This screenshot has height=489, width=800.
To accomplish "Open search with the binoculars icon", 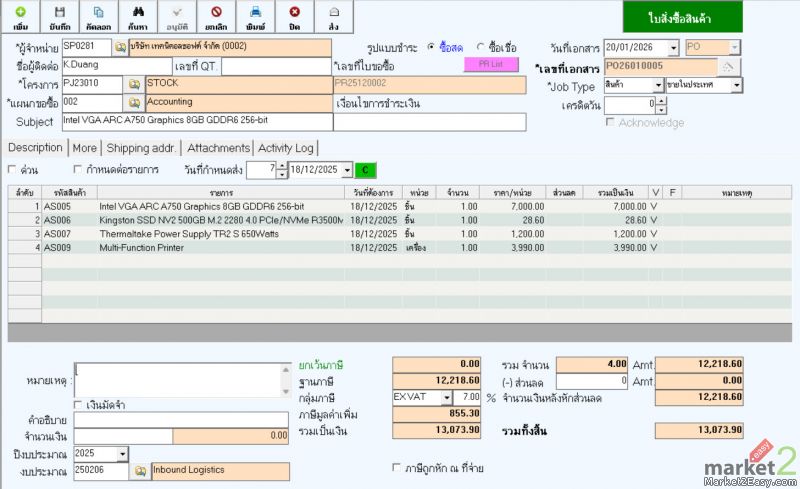I will click(137, 16).
